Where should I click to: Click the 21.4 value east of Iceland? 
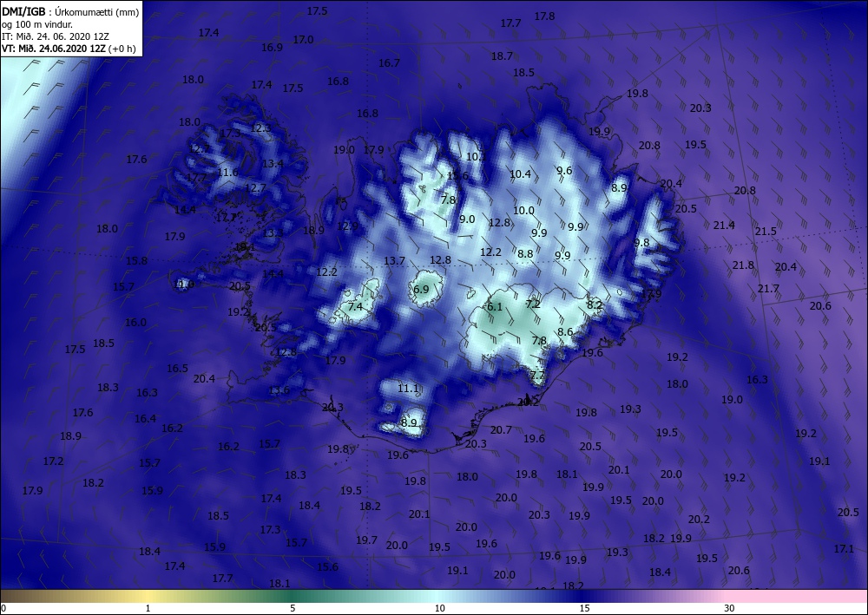(x=724, y=225)
